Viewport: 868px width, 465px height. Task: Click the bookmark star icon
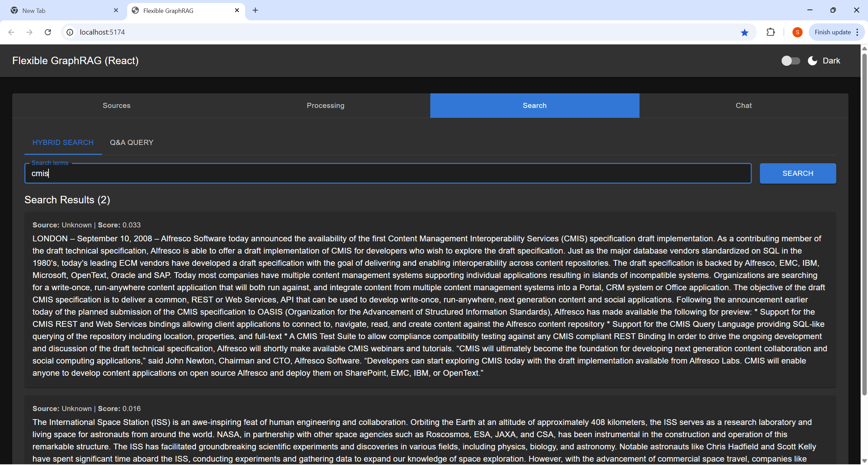tap(744, 32)
